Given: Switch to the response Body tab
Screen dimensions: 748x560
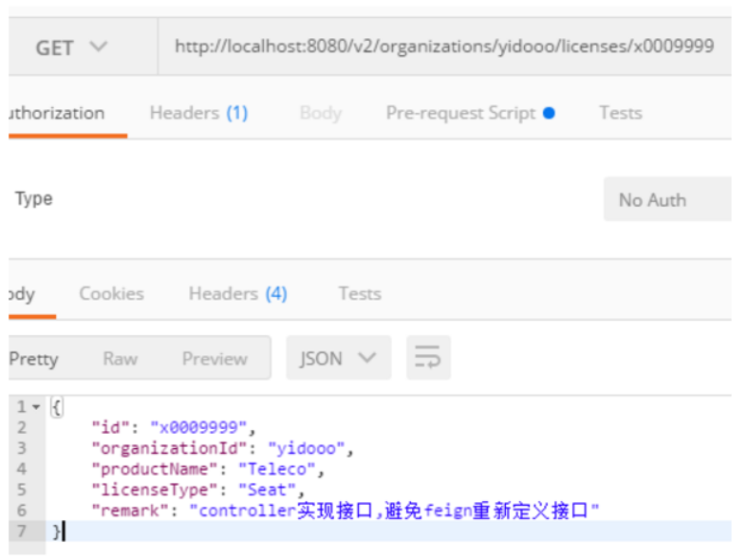Looking at the screenshot, I should tap(22, 294).
